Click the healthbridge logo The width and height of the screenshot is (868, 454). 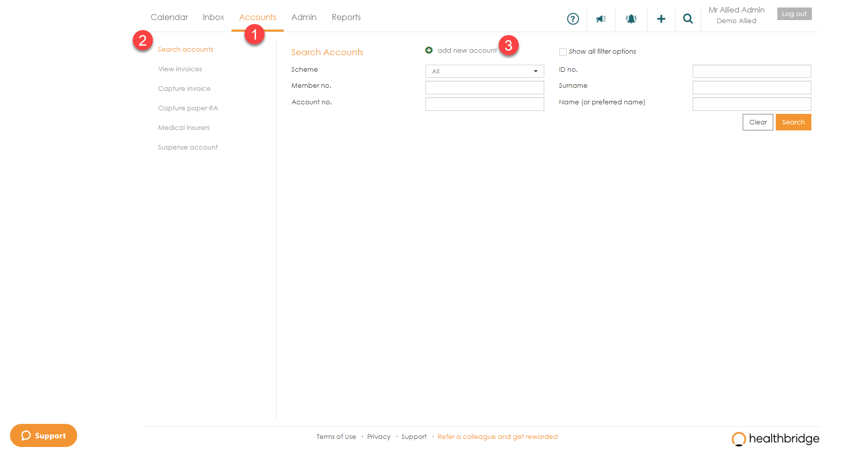[x=775, y=438]
